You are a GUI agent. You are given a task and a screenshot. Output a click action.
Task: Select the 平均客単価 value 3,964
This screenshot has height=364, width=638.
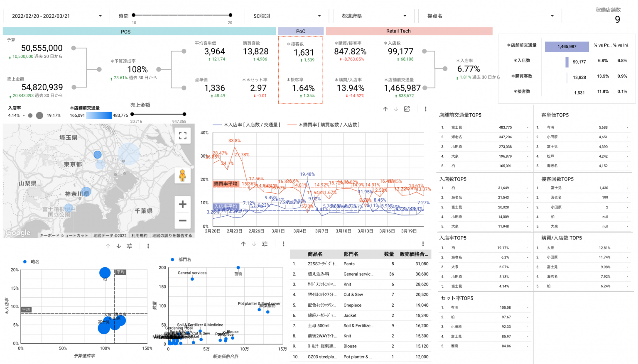tap(214, 51)
